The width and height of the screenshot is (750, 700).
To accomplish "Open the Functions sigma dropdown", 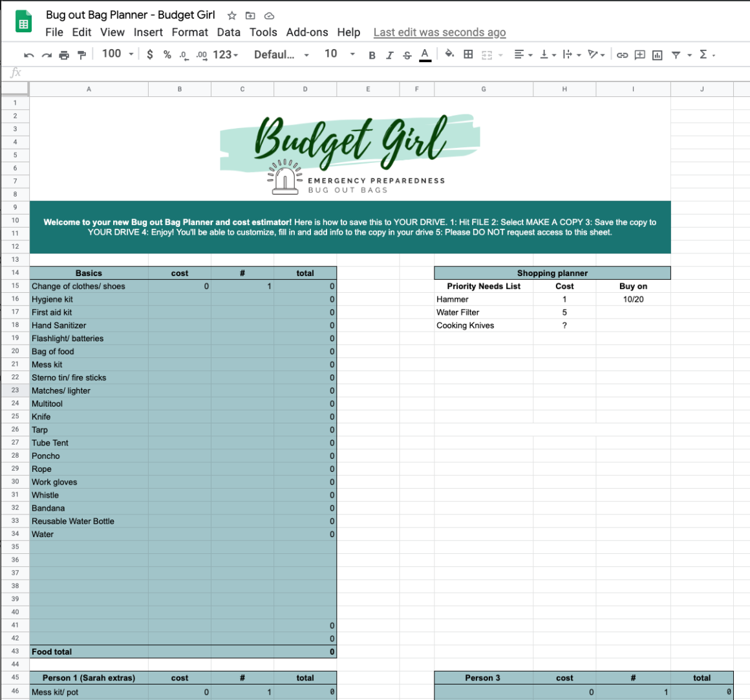I will 707,54.
